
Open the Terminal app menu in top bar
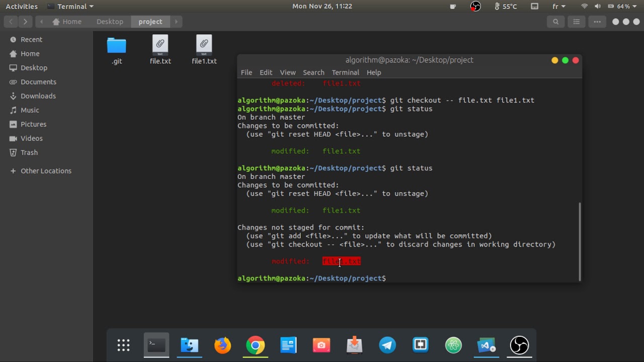pos(70,7)
